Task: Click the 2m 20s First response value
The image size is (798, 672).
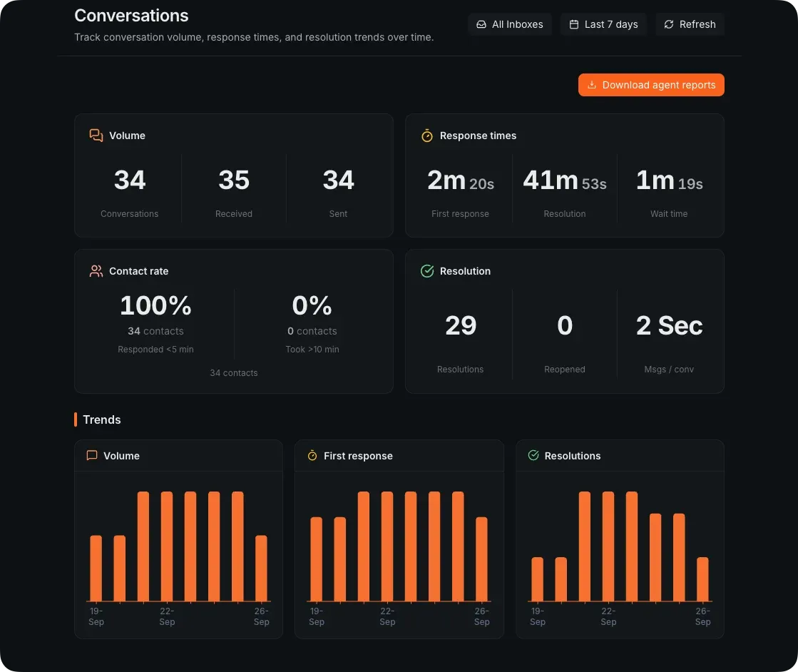Action: click(461, 180)
